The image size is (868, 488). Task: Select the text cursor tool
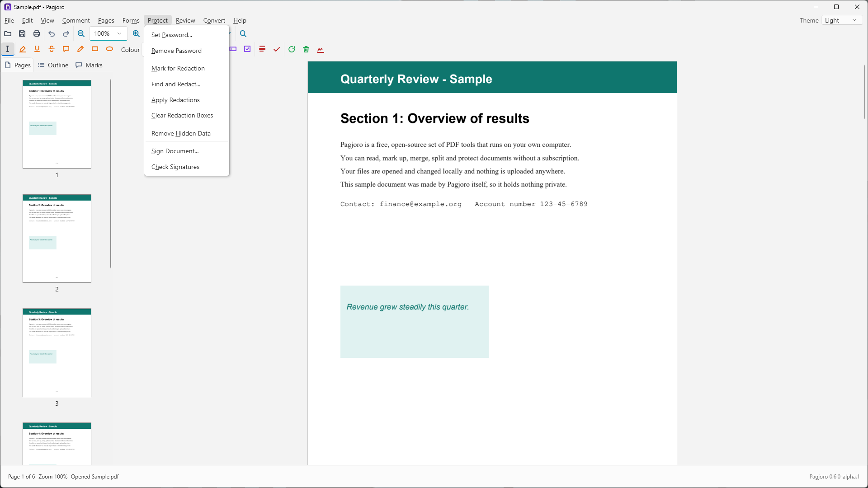click(8, 49)
